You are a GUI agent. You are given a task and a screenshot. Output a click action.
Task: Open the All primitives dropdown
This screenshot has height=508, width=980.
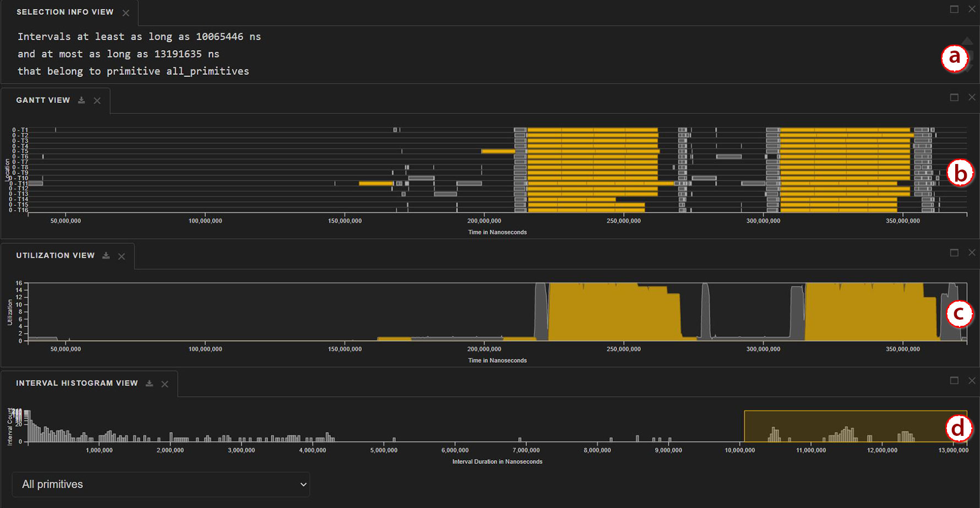[161, 484]
